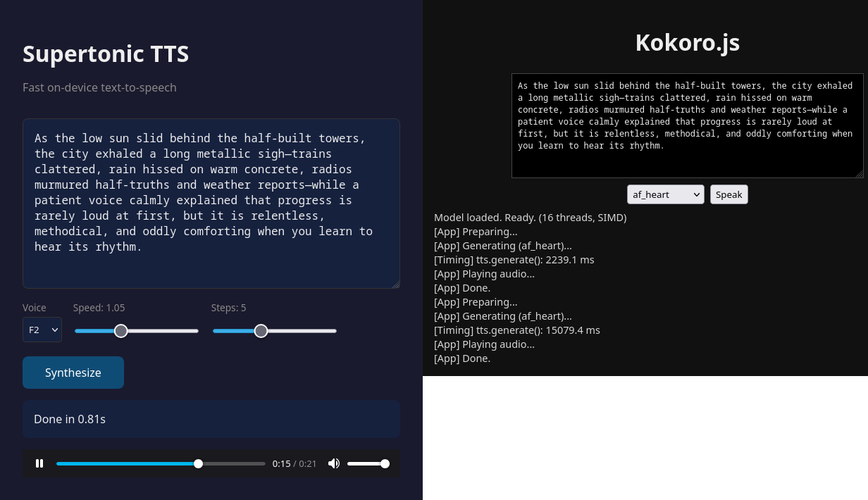Click the Speak button in Kokoro.js
The image size is (868, 500).
click(729, 194)
